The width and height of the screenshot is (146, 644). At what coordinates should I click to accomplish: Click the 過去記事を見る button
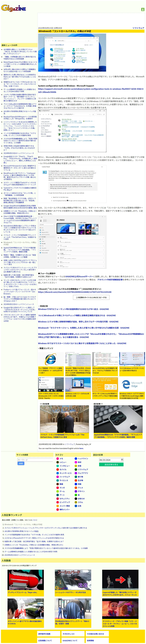(111, 465)
